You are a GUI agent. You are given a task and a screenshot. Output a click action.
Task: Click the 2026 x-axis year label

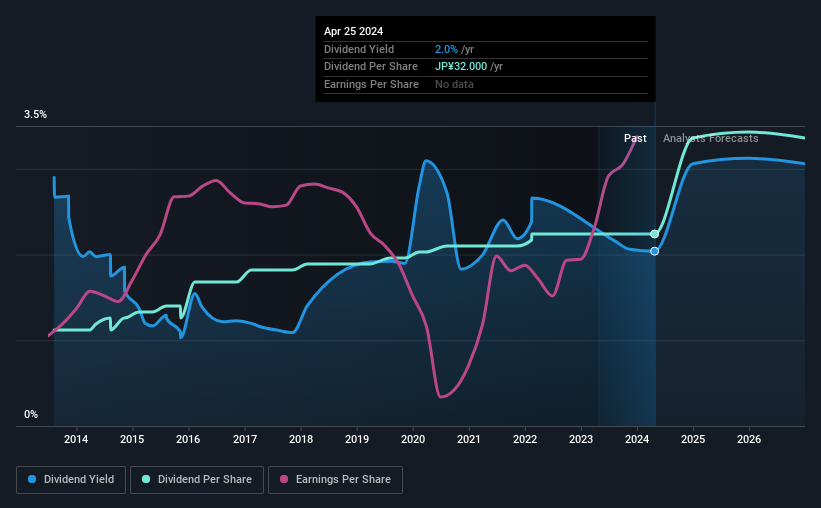click(x=749, y=439)
